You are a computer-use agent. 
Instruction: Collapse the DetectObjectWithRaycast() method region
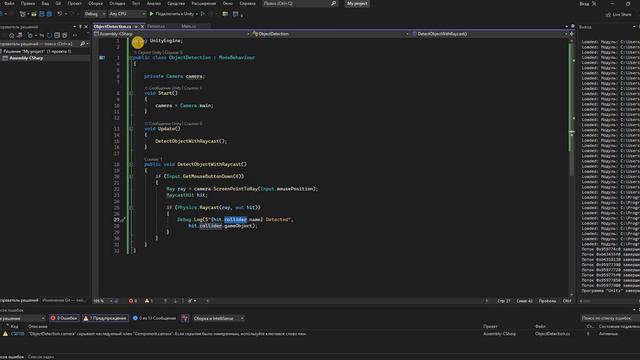tap(131, 164)
